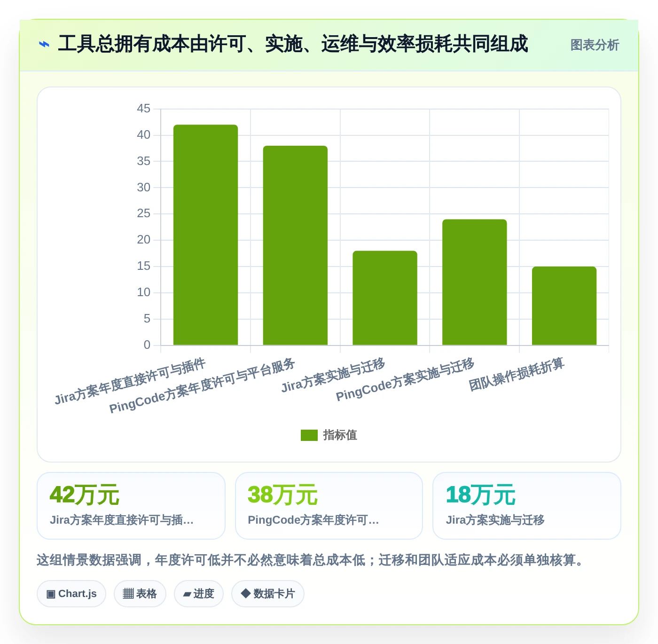Screen dimensions: 658x644
Task: Click the bar icon in 进度 chip
Action: pos(187,595)
